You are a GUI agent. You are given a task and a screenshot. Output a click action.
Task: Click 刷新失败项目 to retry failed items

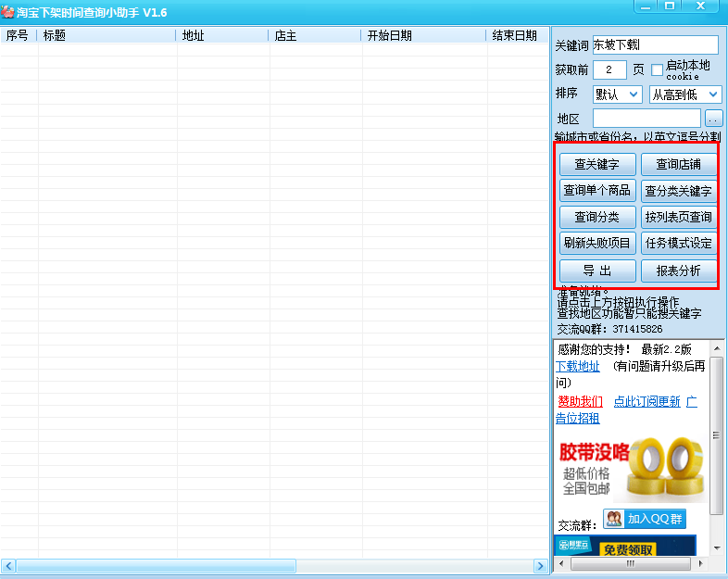597,243
